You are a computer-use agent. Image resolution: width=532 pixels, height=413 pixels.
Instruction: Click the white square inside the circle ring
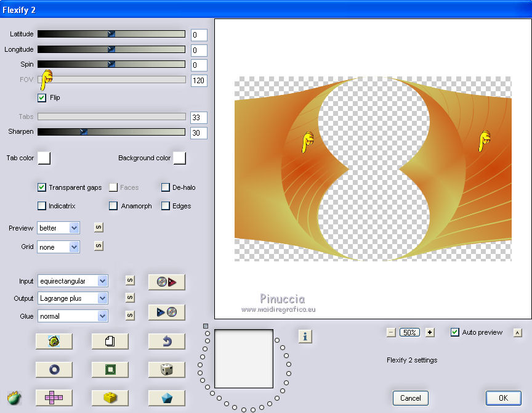point(244,359)
